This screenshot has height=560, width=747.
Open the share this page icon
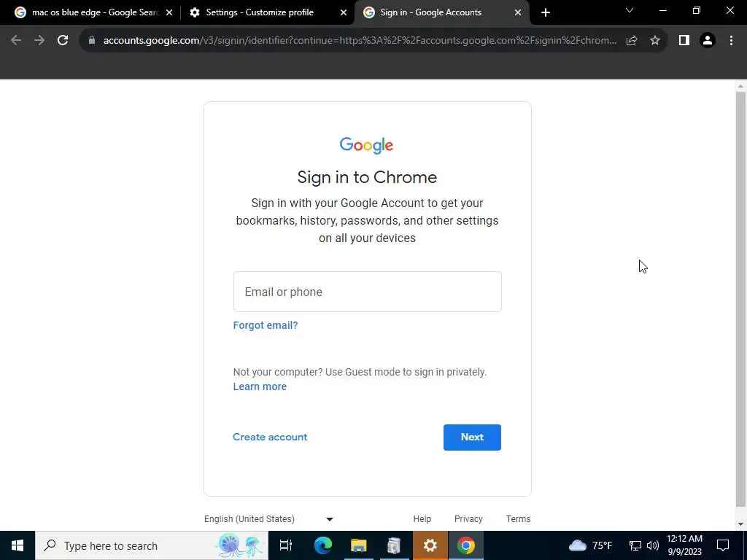(x=632, y=41)
